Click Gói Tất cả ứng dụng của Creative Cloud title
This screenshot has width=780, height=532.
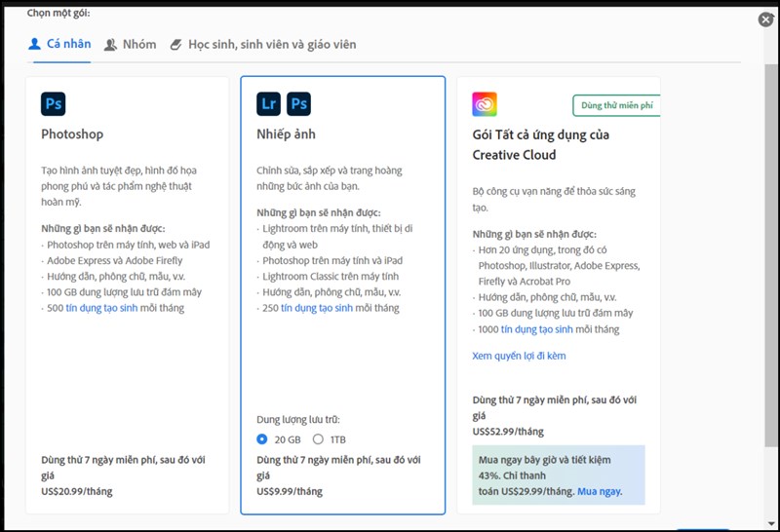pyautogui.click(x=541, y=144)
